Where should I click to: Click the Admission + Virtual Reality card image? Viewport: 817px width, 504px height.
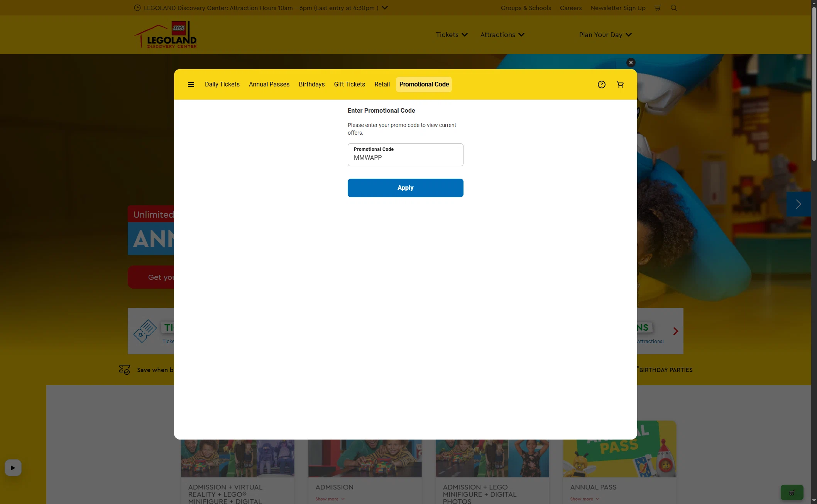(x=237, y=458)
